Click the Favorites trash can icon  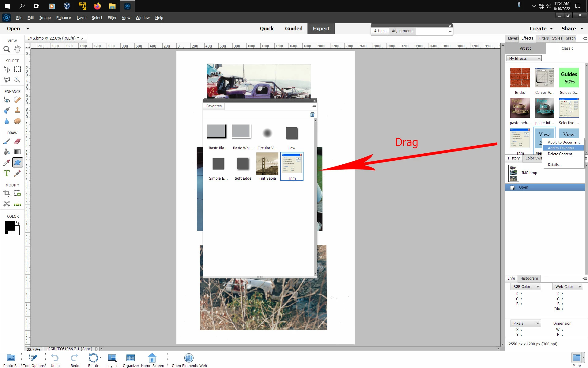pyautogui.click(x=312, y=115)
